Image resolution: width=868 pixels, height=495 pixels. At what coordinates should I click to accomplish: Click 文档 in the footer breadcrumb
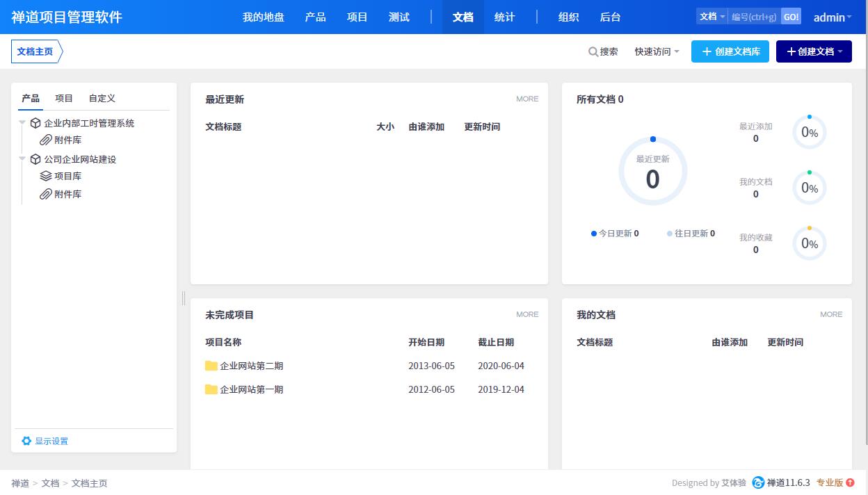tap(50, 483)
